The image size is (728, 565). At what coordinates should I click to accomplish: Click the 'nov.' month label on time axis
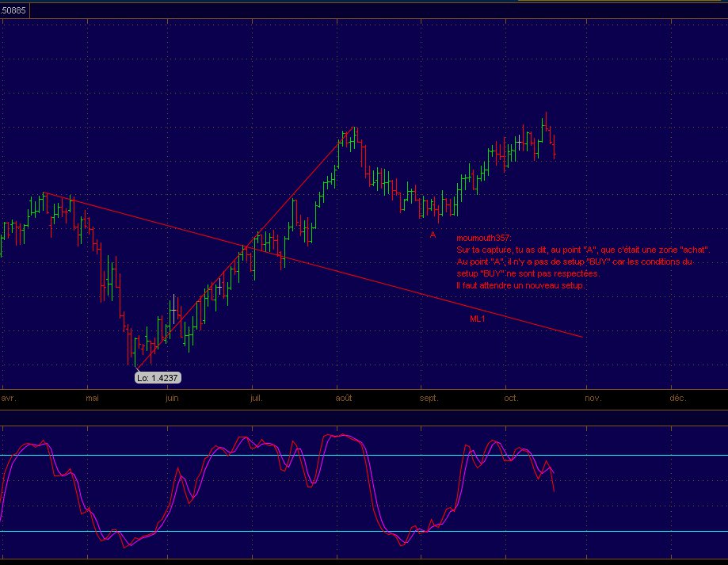[x=593, y=399]
